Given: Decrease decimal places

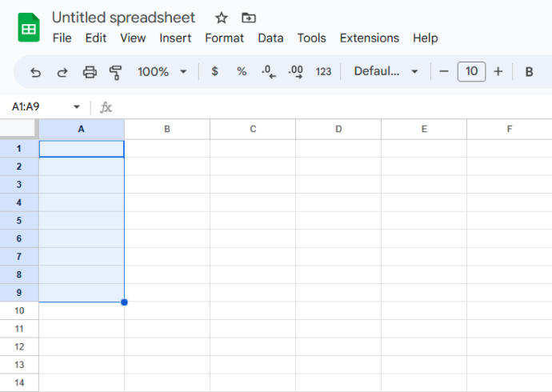Looking at the screenshot, I should pyautogui.click(x=269, y=71).
